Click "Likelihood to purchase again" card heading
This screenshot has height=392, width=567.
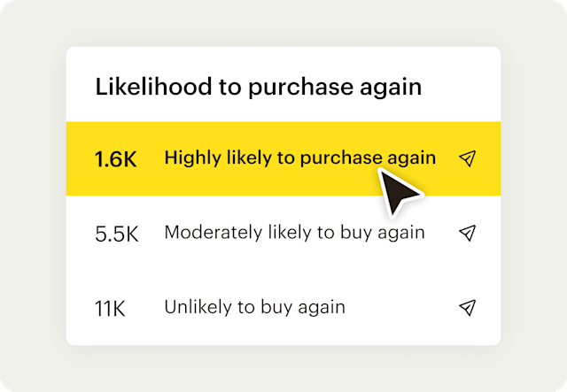click(x=258, y=88)
